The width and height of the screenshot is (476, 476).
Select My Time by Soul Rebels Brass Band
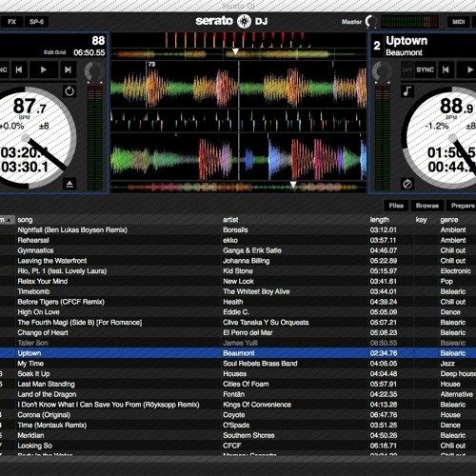pyautogui.click(x=238, y=364)
